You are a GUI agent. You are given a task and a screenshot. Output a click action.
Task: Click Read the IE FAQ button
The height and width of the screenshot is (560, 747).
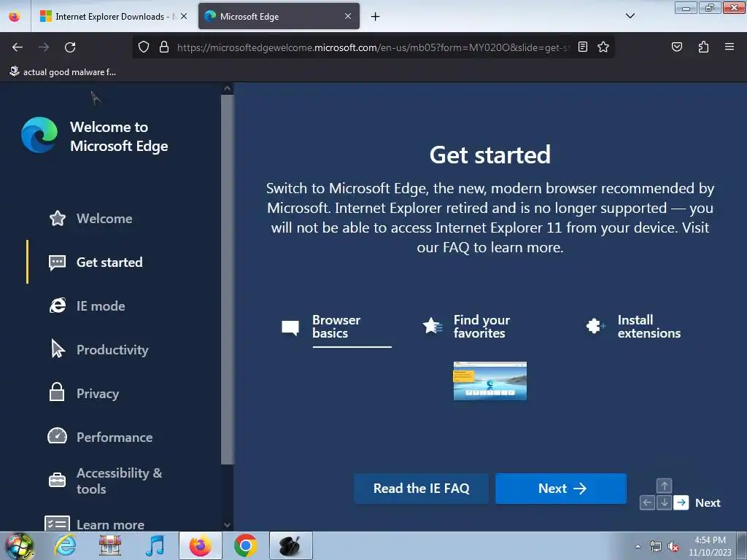tap(421, 489)
